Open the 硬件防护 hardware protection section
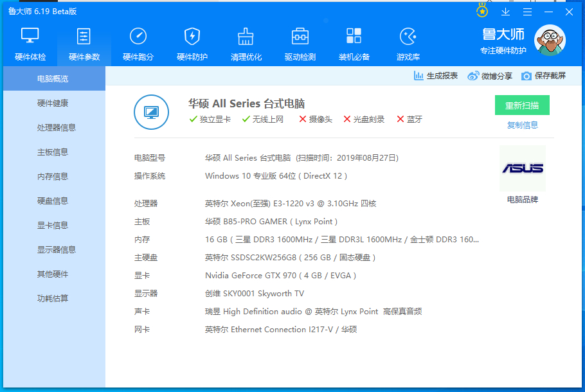Image resolution: width=585 pixels, height=392 pixels. (x=192, y=44)
